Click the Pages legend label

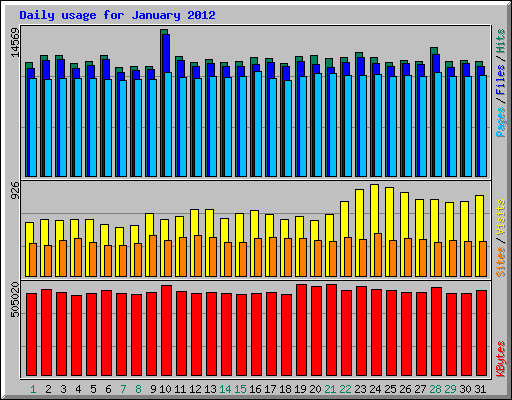500,122
